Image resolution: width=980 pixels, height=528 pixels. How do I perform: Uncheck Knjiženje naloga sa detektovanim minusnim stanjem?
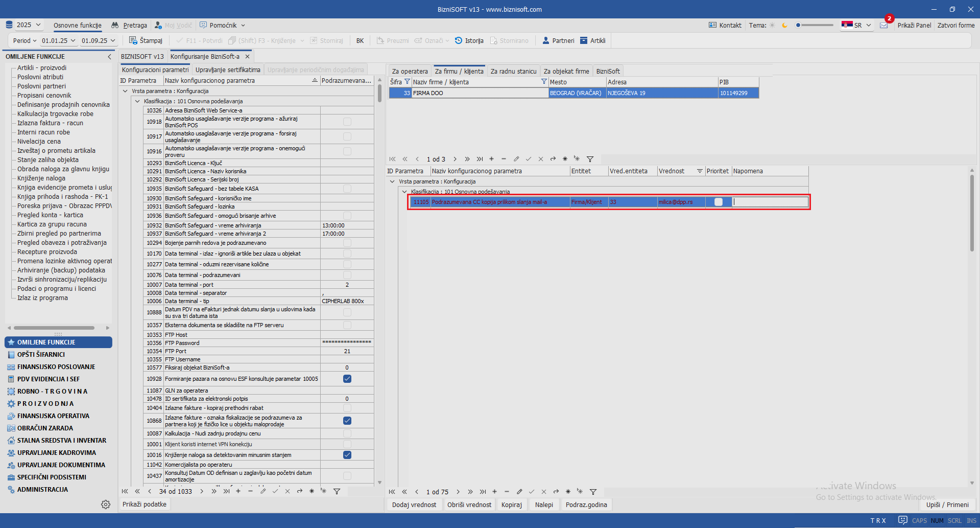point(347,455)
